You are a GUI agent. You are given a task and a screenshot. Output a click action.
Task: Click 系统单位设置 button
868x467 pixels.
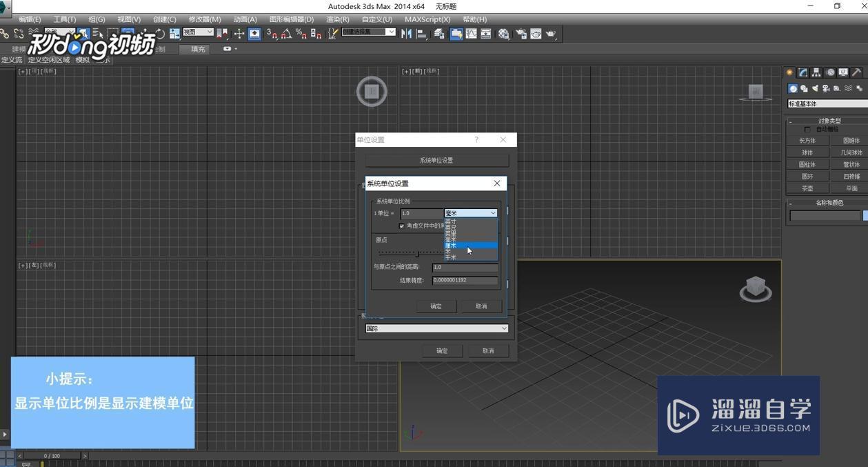point(436,160)
